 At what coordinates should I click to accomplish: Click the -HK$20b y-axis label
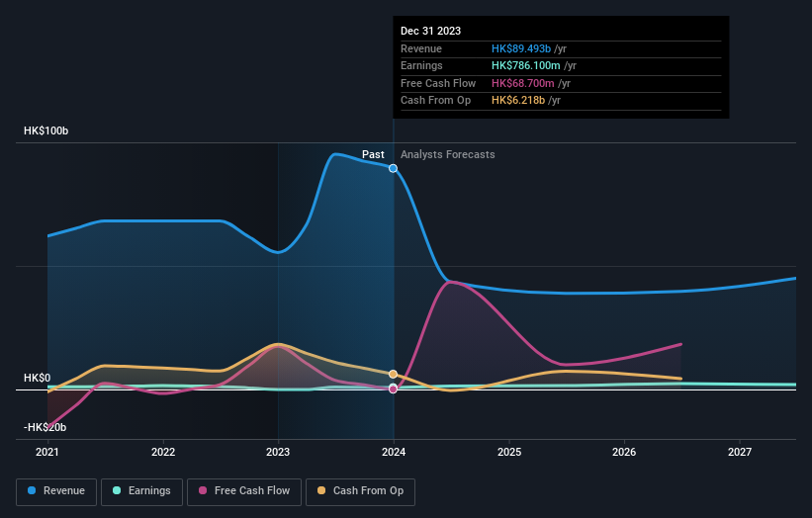click(45, 427)
